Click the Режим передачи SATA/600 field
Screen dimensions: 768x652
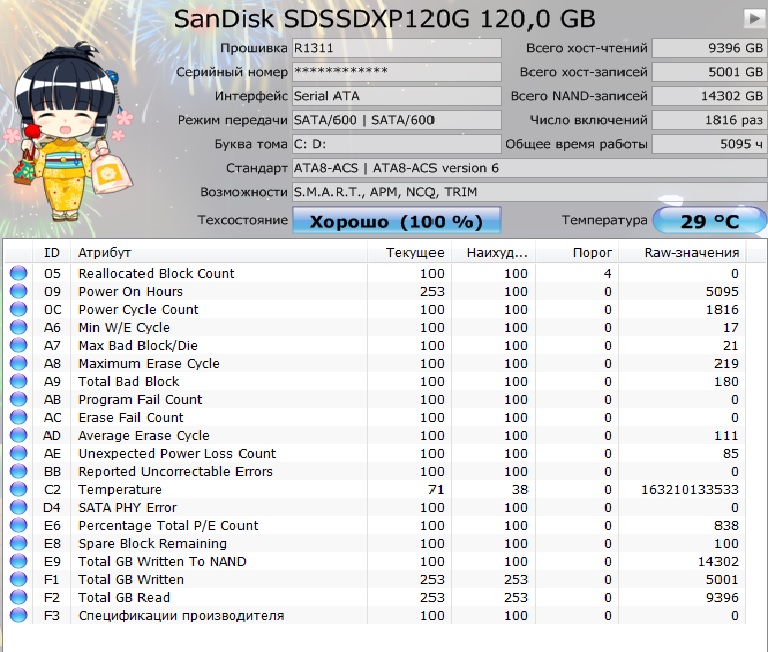click(397, 120)
